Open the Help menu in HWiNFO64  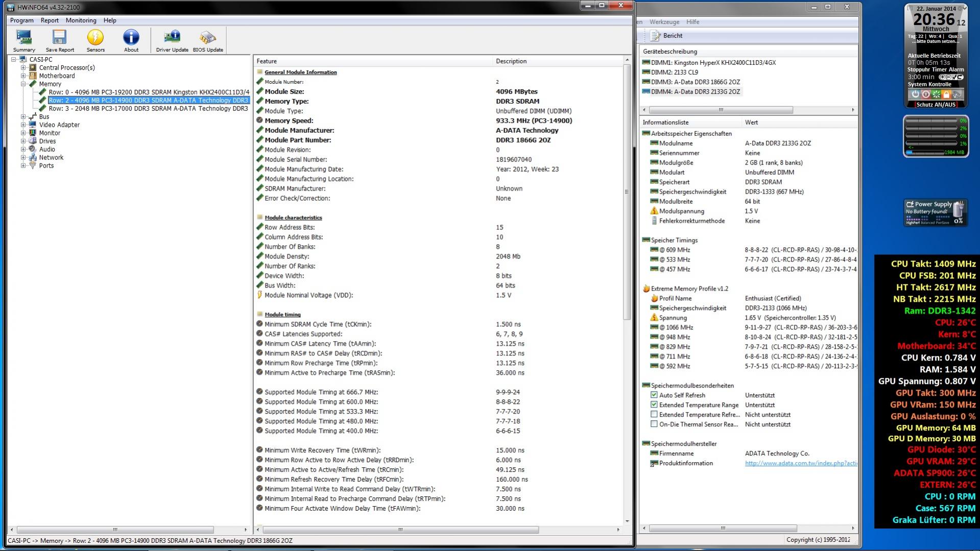coord(110,20)
